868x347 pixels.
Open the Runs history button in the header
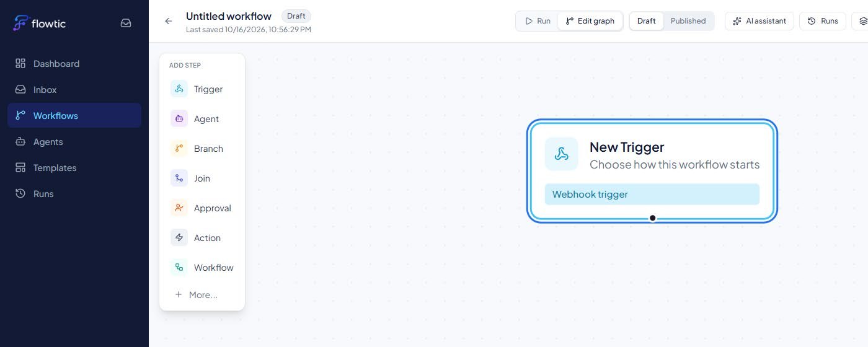tap(823, 21)
